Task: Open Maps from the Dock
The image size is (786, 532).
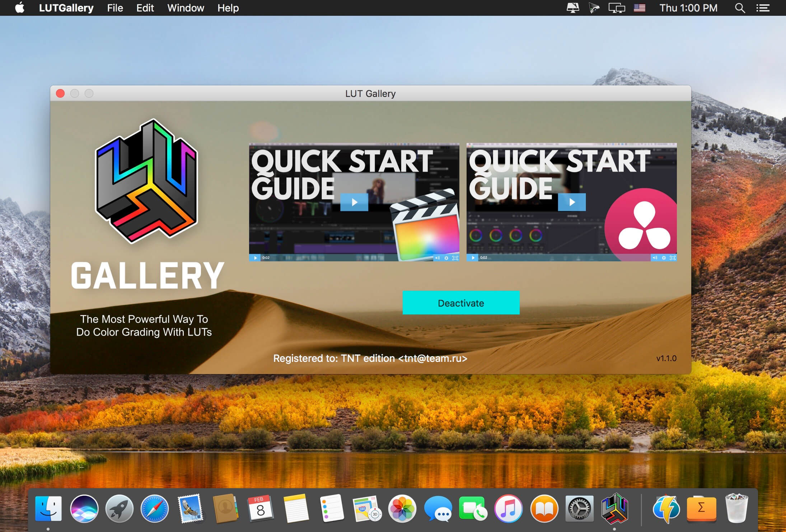Action: coord(367,508)
